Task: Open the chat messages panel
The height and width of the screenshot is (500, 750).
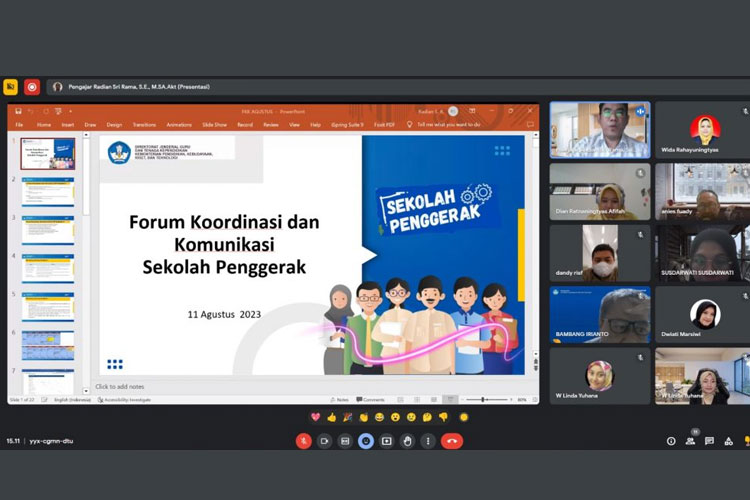Action: click(x=709, y=441)
